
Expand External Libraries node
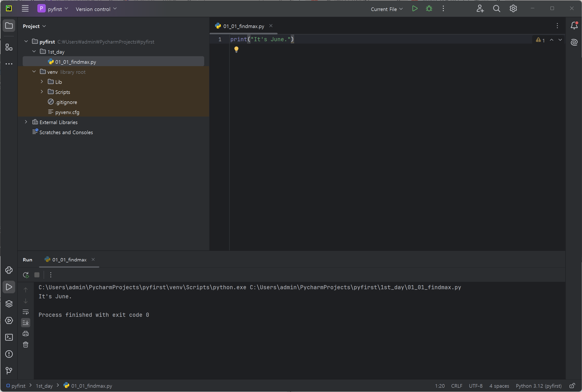coord(26,122)
